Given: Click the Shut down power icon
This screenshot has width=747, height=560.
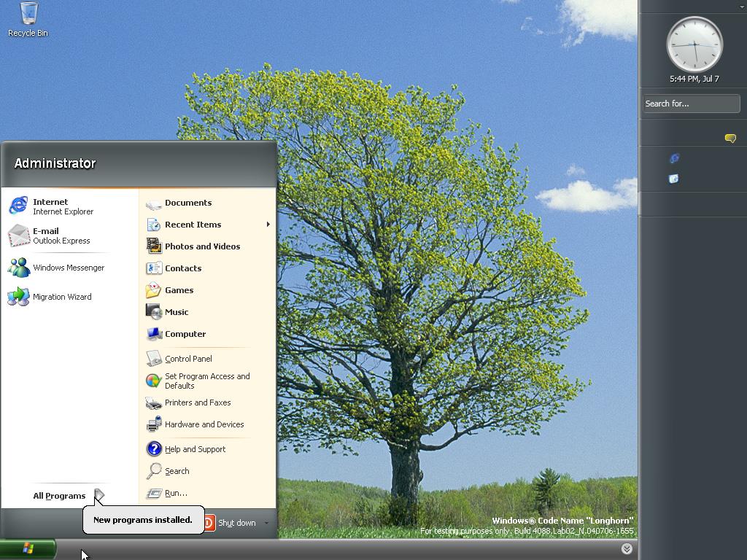Looking at the screenshot, I should (209, 523).
